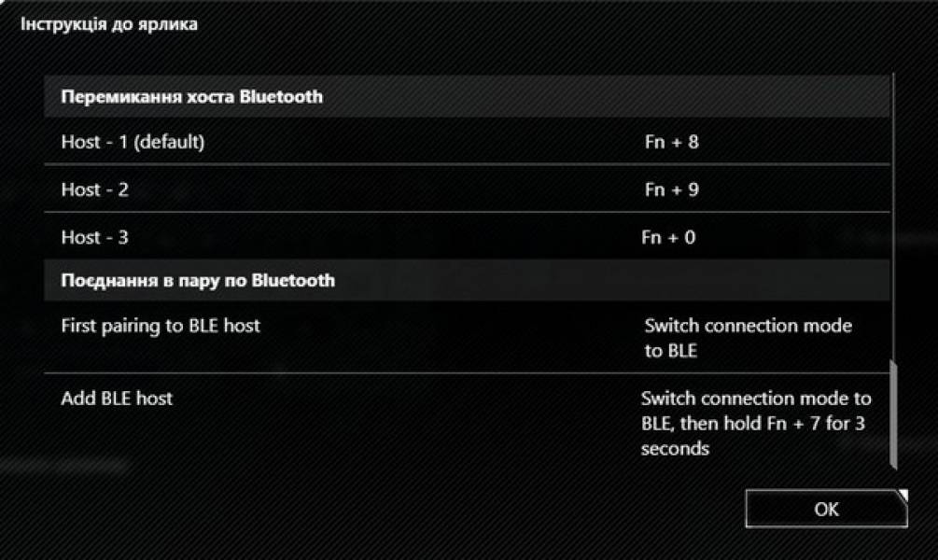Select First pairing to BLE host
Screen dimensions: 938x560
pos(161,326)
